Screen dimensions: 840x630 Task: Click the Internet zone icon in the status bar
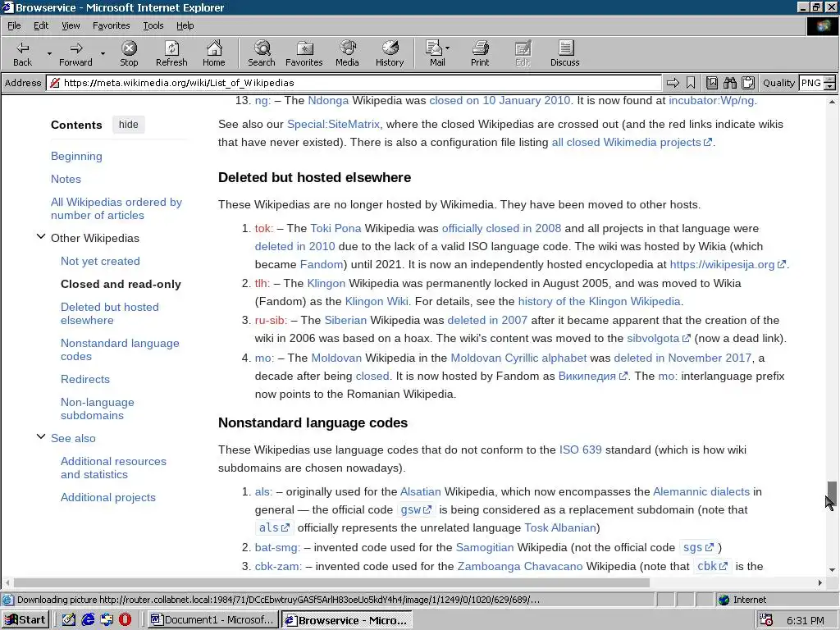[x=724, y=600]
